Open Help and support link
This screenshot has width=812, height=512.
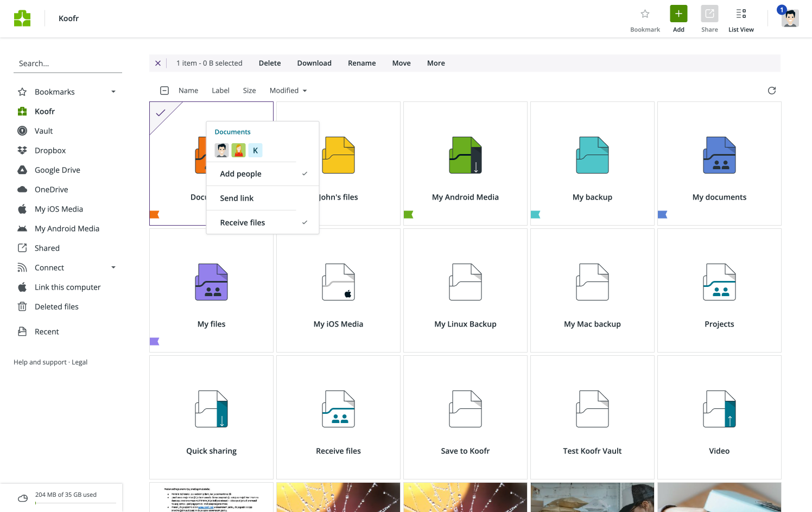pyautogui.click(x=40, y=362)
